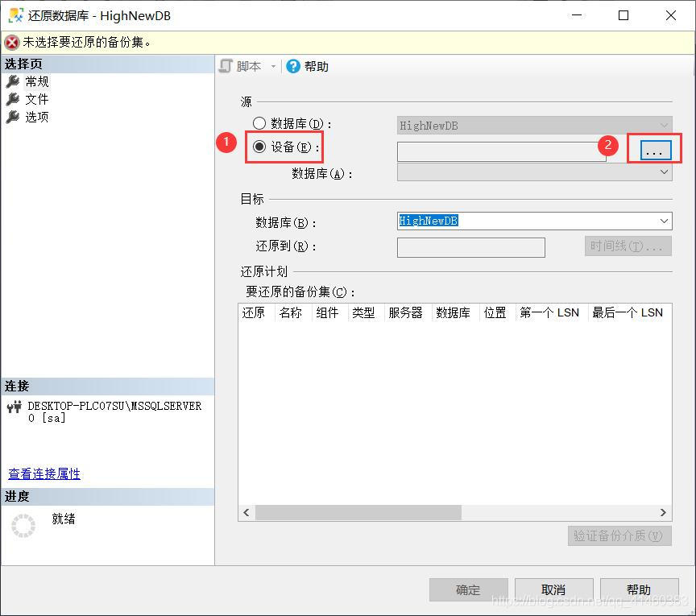Image resolution: width=696 pixels, height=616 pixels.
Task: Open 查看连接属性 connection properties link
Action: pyautogui.click(x=43, y=474)
